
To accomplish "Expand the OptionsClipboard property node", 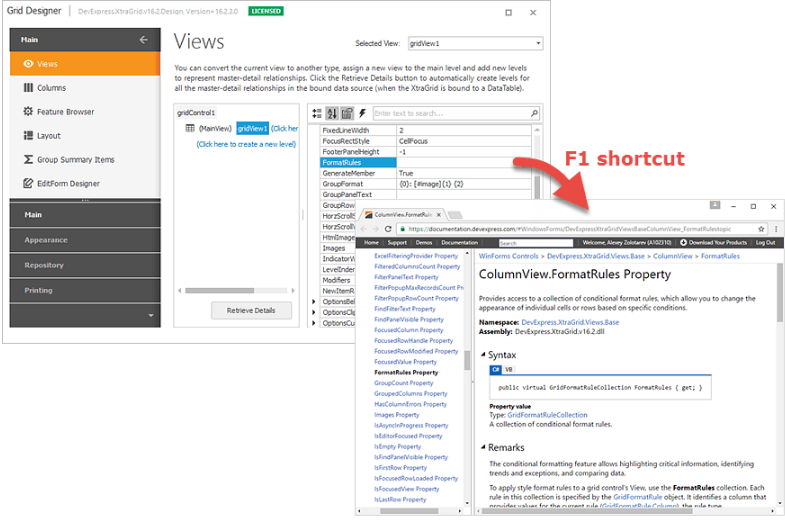I will pos(314,312).
